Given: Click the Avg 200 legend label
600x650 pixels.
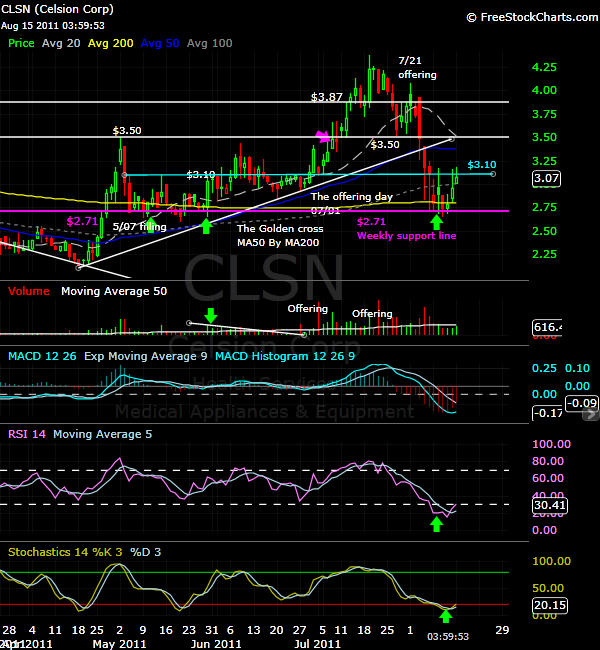Looking at the screenshot, I should click(x=111, y=43).
